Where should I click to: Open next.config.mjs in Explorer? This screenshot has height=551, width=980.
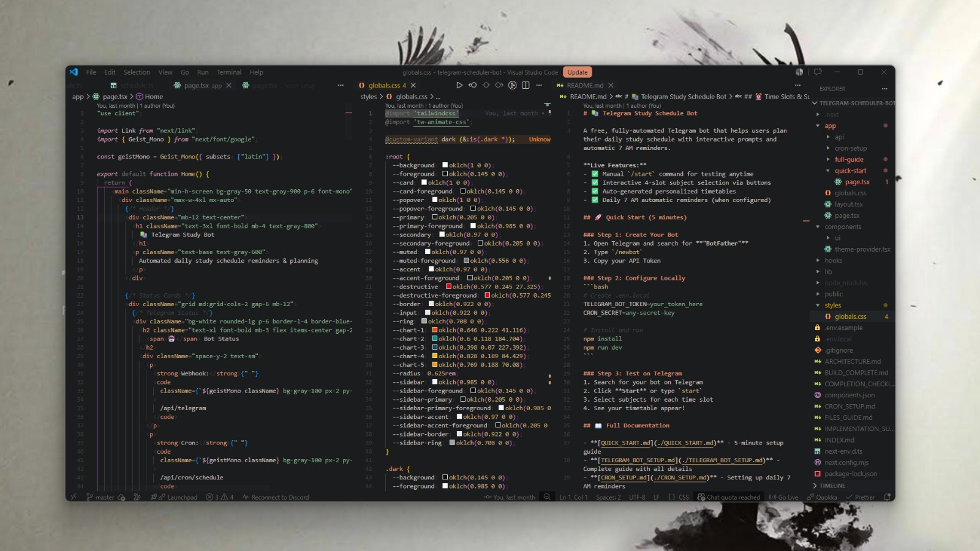click(x=846, y=462)
